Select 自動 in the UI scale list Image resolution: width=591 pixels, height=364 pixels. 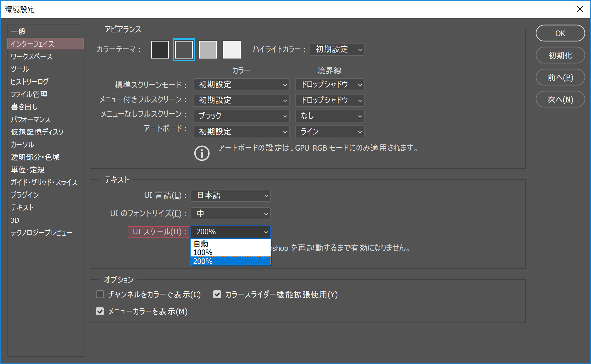click(230, 244)
